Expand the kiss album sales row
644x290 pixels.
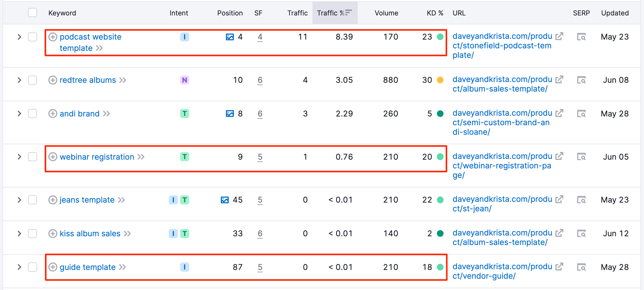click(x=19, y=234)
